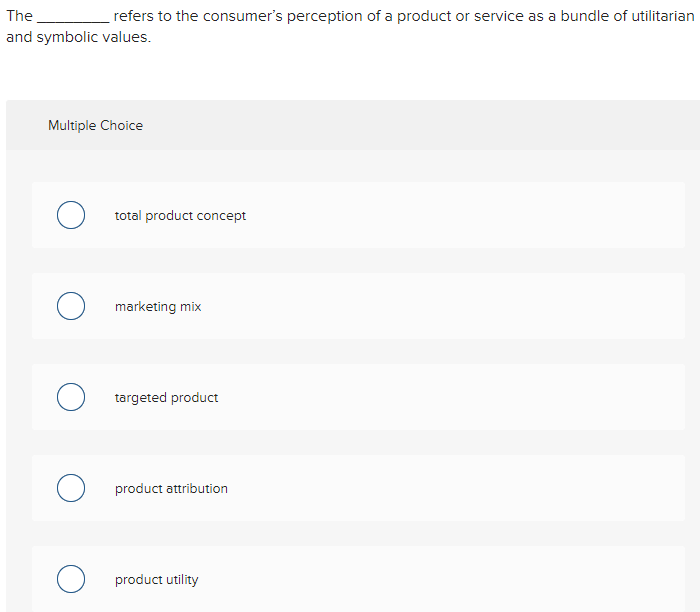The width and height of the screenshot is (700, 612).
Task: Click the 'marketing mix' answer text
Action: (x=158, y=307)
